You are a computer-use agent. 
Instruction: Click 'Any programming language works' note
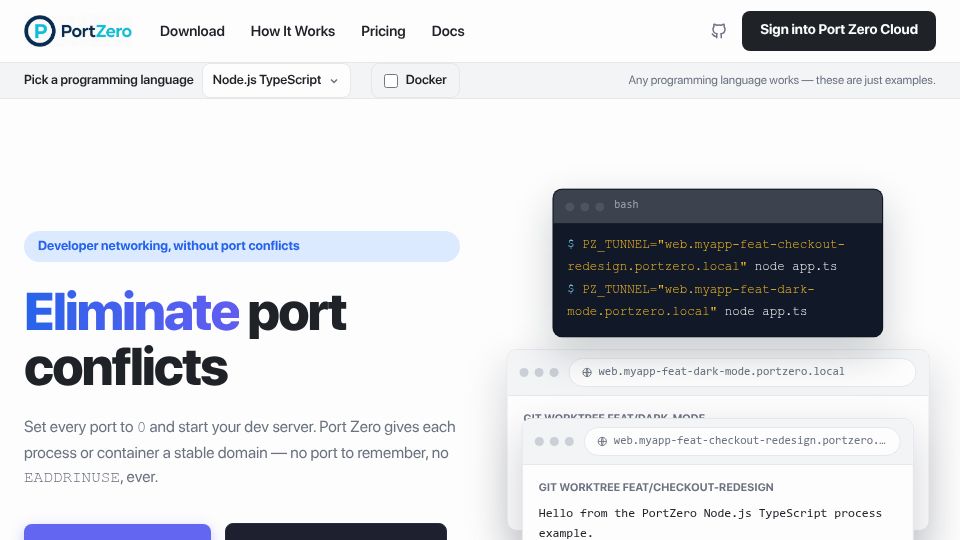tap(782, 80)
